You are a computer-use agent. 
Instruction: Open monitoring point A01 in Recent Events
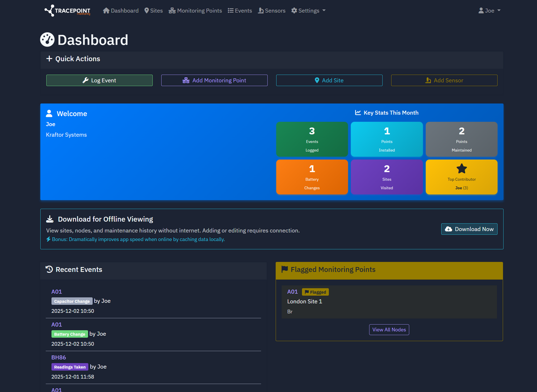click(56, 291)
